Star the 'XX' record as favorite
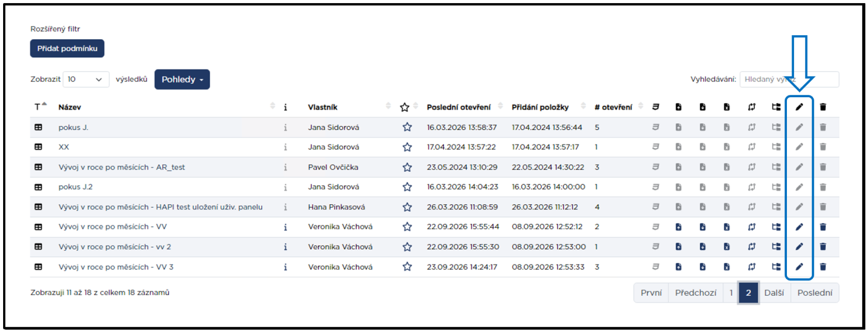 (x=407, y=147)
